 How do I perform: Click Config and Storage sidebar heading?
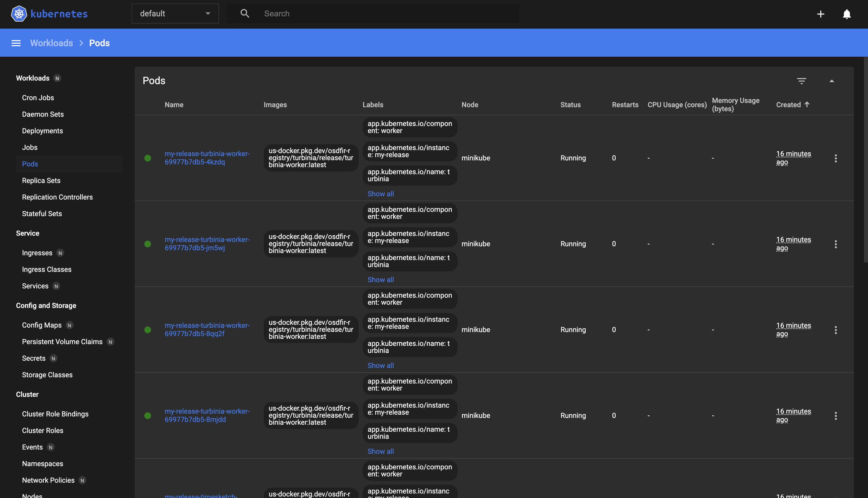[x=46, y=306]
